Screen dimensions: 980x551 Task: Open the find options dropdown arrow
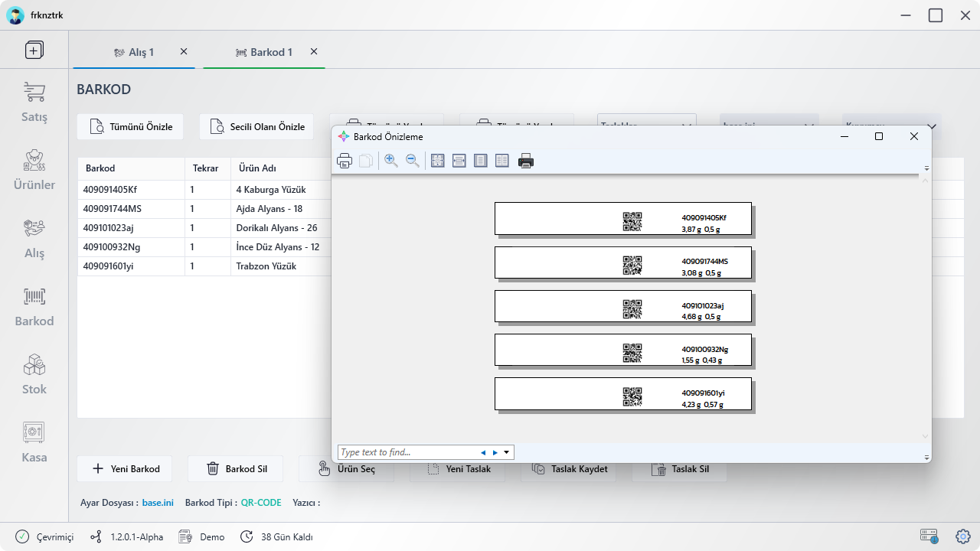pyautogui.click(x=506, y=452)
